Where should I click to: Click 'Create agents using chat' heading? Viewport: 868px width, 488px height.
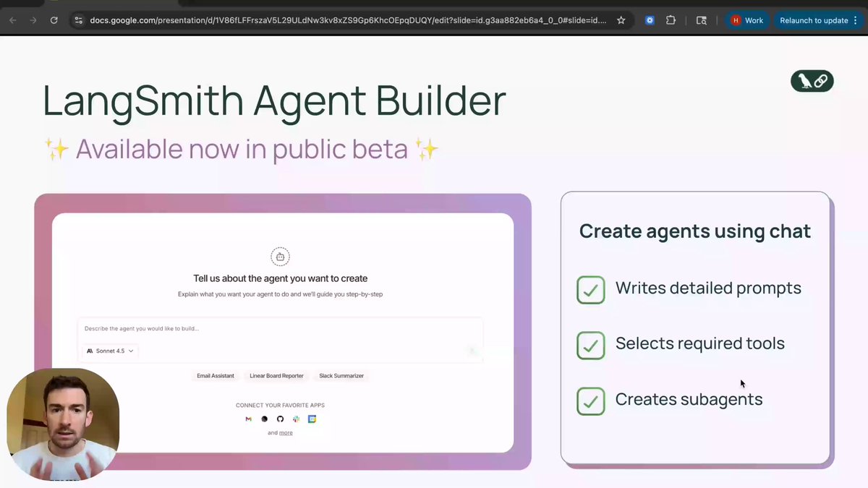coord(695,231)
